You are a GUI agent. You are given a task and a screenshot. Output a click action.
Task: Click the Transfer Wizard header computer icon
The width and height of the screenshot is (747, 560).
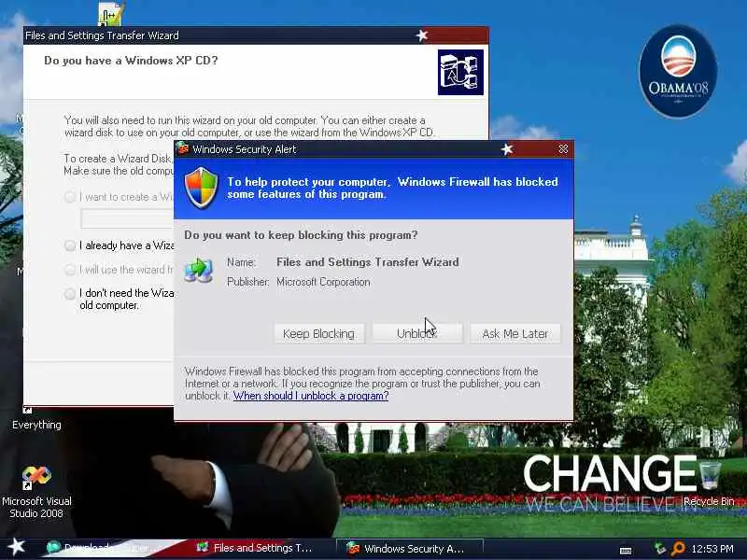[x=460, y=73]
